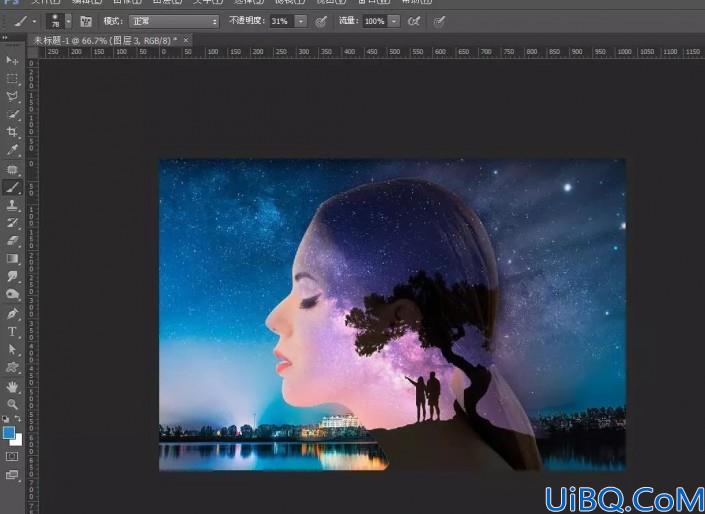Click the flow 100% field
Viewport: 705px width, 514px height.
click(x=375, y=21)
